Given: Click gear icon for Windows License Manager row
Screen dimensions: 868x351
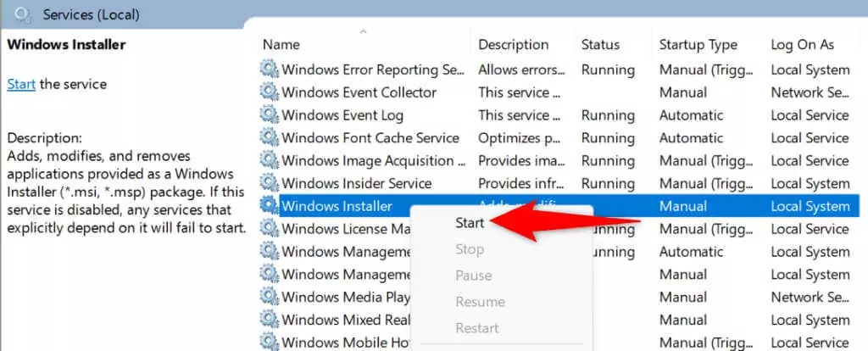Looking at the screenshot, I should [x=270, y=229].
